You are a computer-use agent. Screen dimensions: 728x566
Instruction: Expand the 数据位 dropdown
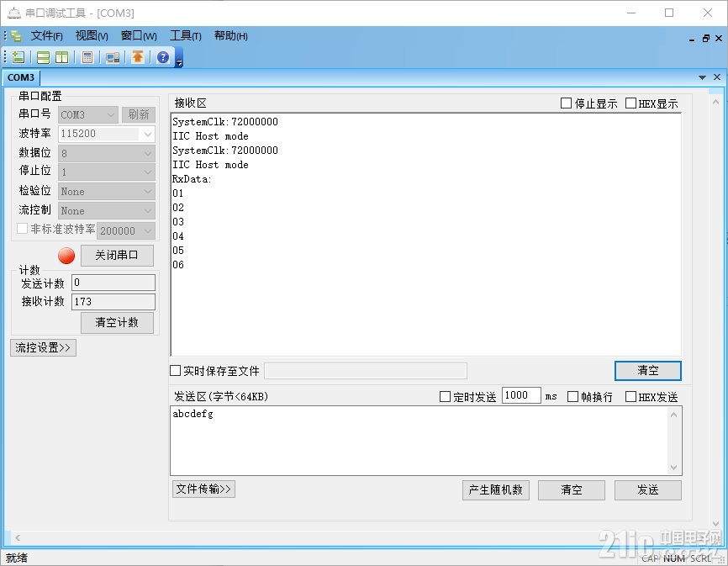click(148, 153)
